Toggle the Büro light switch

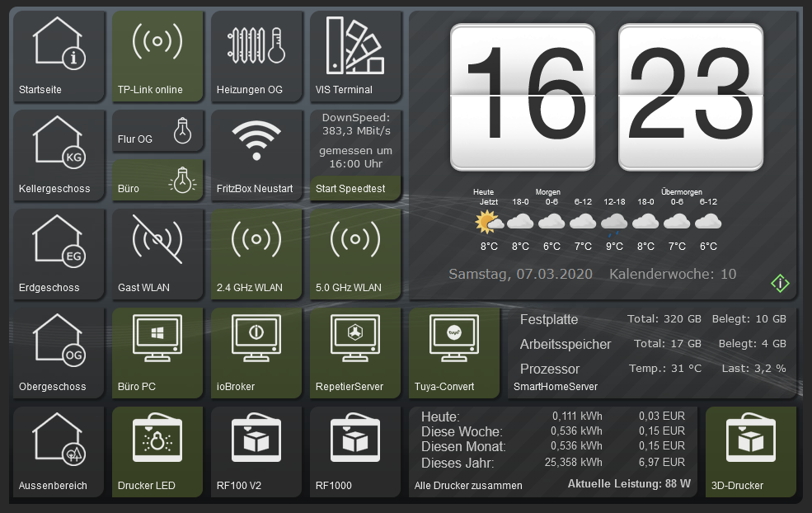(x=157, y=181)
